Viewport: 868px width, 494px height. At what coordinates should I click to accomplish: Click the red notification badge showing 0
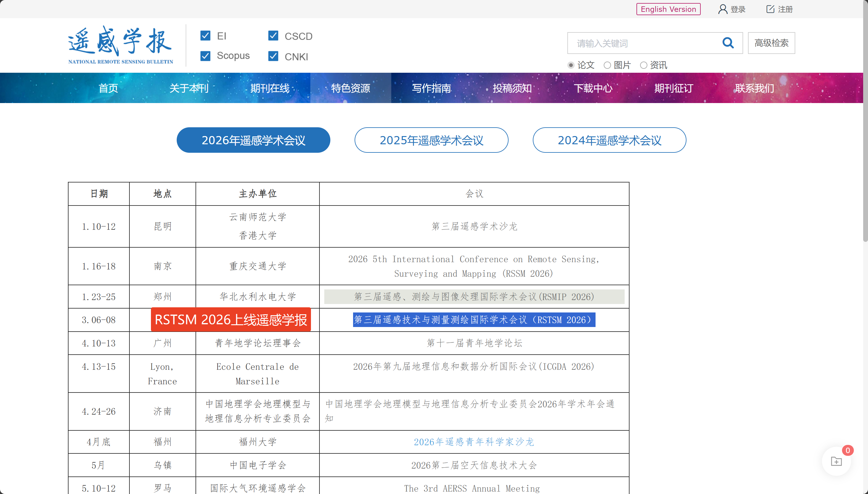click(x=848, y=450)
